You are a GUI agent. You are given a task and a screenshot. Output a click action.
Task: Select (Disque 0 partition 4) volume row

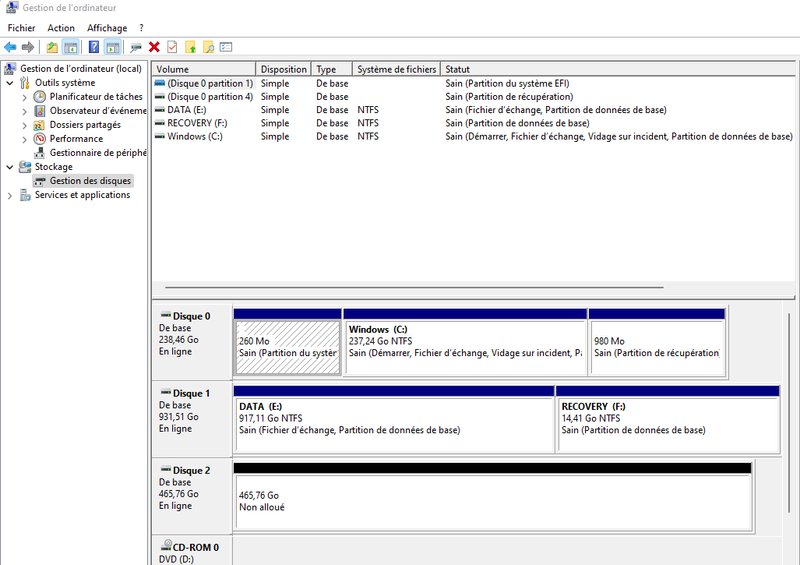click(x=473, y=96)
